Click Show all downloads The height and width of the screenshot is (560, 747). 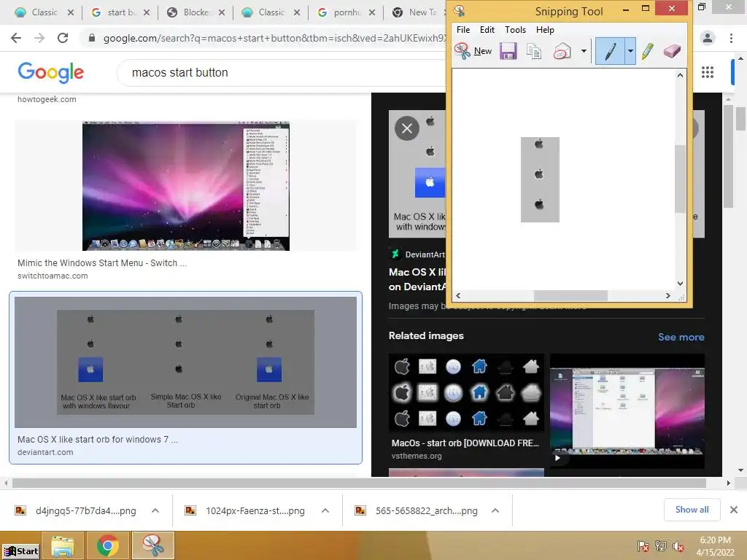click(692, 510)
